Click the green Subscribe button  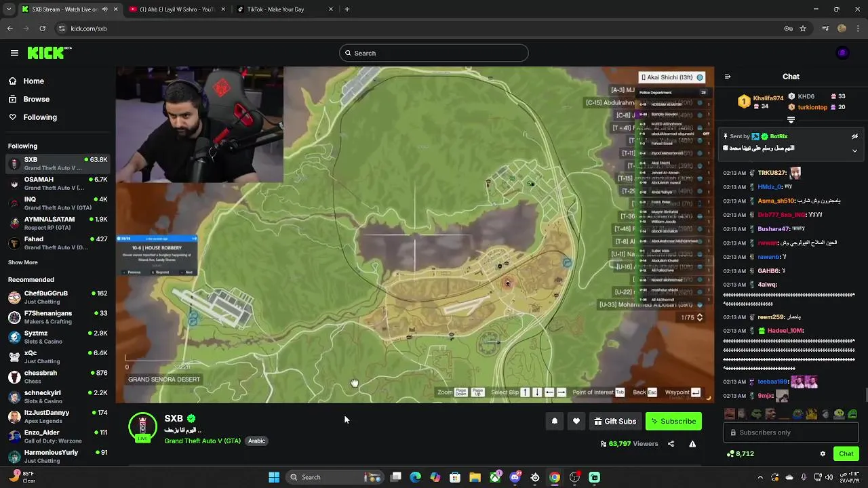pos(673,422)
